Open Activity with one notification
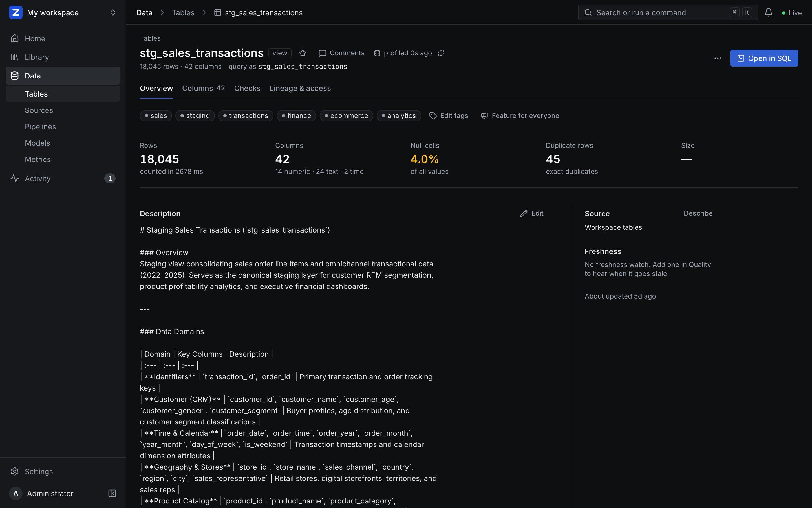This screenshot has width=812, height=508. coord(63,178)
